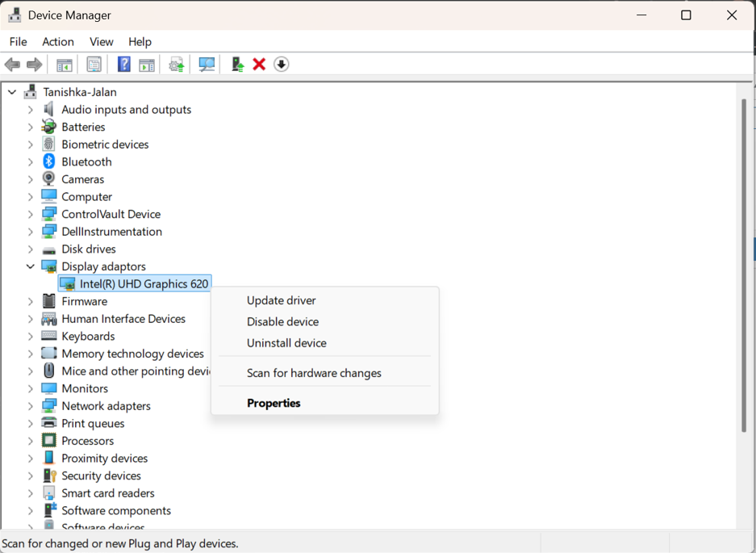Expand the Memory technology devices category
Image resolution: width=756 pixels, height=553 pixels.
(31, 354)
